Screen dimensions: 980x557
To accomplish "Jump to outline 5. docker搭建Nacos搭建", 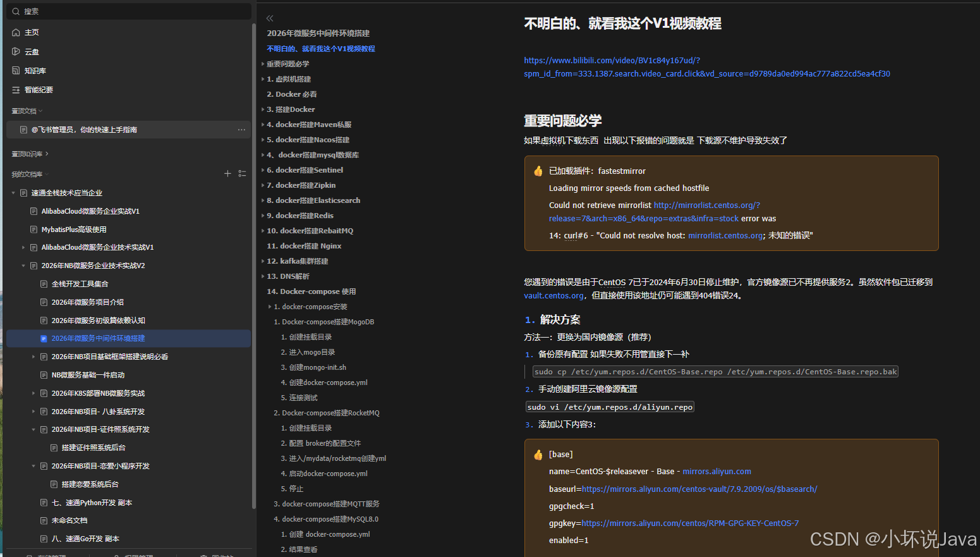I will click(x=308, y=140).
